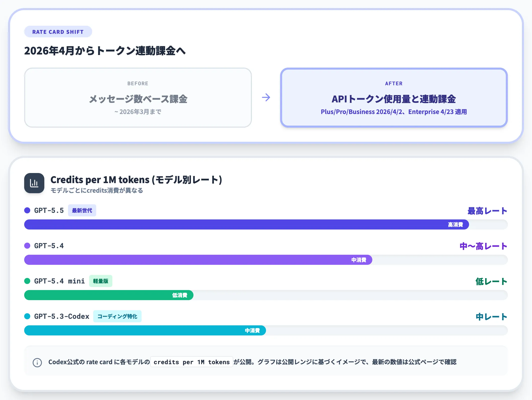This screenshot has width=532, height=400.
Task: Click the standalone GPT-5.4 model name
Action: (49, 246)
